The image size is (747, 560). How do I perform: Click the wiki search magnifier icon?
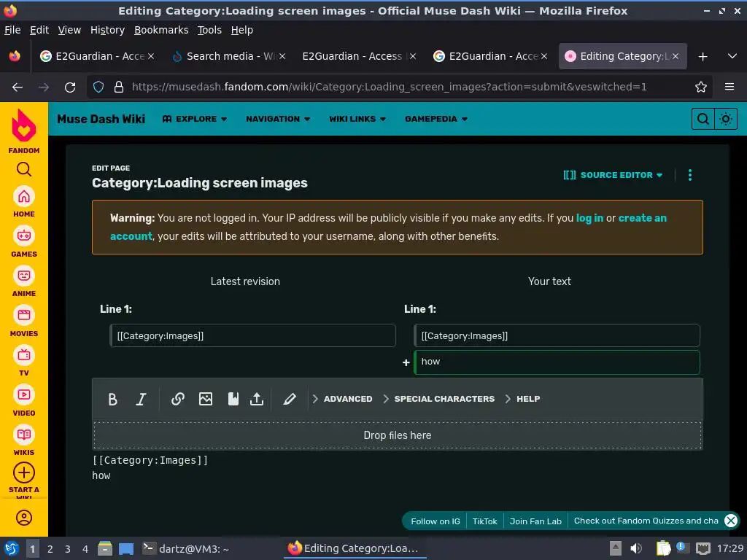[x=703, y=119]
